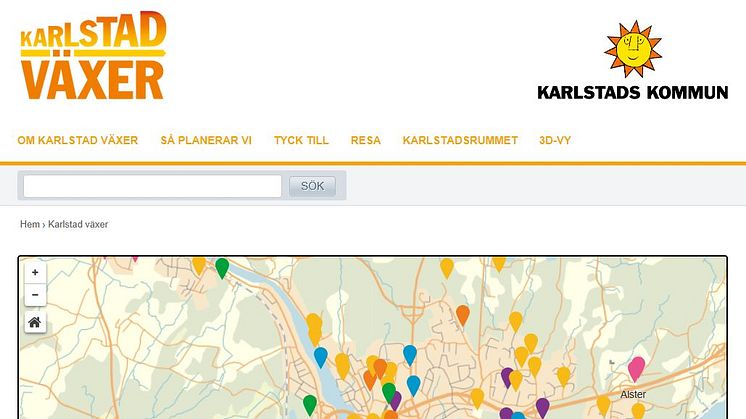Viewport: 746px width, 419px height.
Task: Select the blue marker on the river bank
Action: [x=321, y=357]
